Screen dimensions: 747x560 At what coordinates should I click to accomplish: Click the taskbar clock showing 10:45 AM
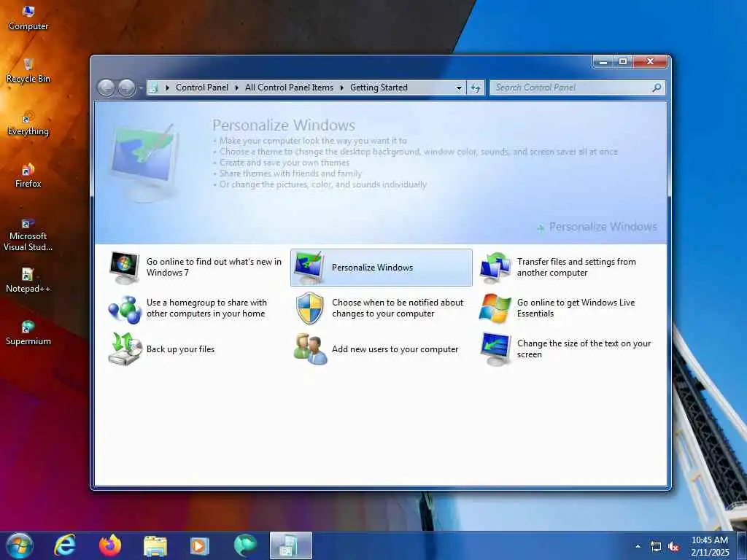tap(710, 546)
